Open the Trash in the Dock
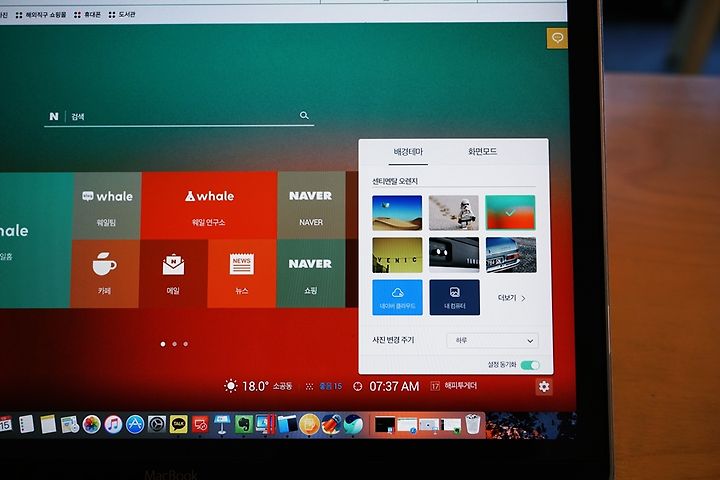Viewport: 720px width, 480px height. point(472,424)
